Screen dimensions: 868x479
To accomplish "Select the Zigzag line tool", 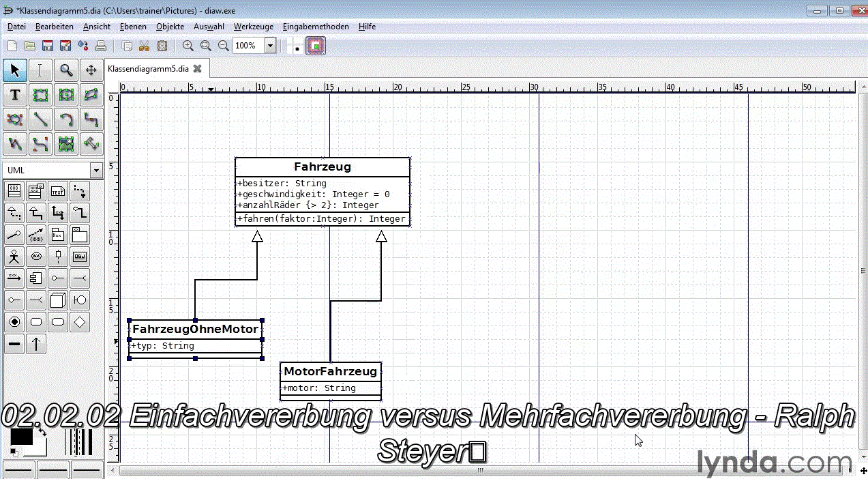I will 91,119.
